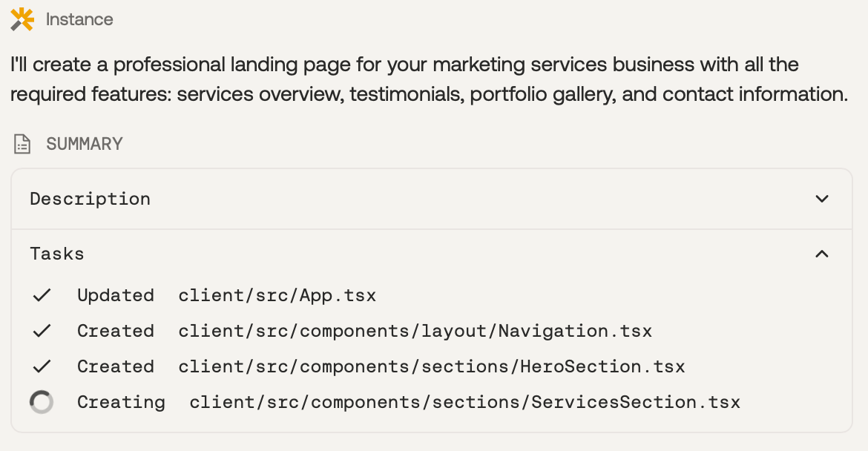The width and height of the screenshot is (868, 451).
Task: Click checkmark icon beside Navigation.tsx task
Action: click(42, 331)
